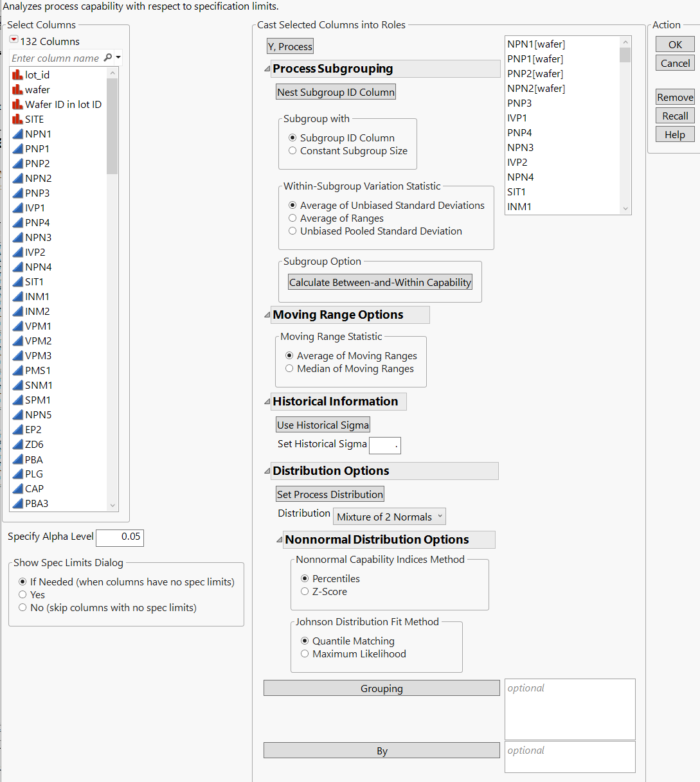
Task: Collapse the Moving Range Options section
Action: [x=266, y=315]
